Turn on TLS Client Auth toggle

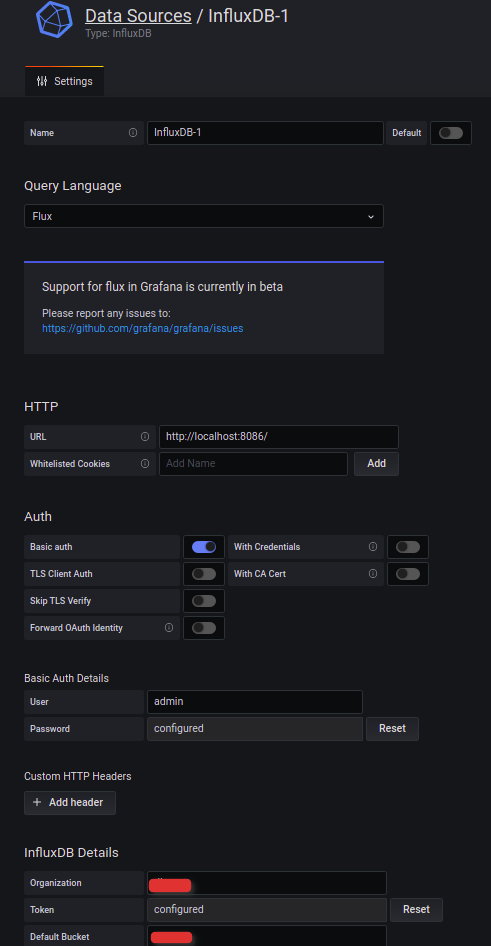pos(204,574)
